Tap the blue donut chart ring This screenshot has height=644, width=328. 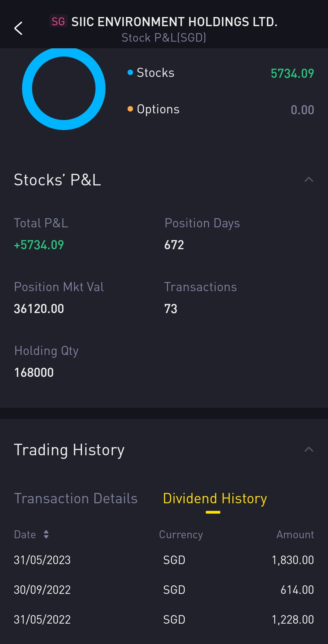27,89
